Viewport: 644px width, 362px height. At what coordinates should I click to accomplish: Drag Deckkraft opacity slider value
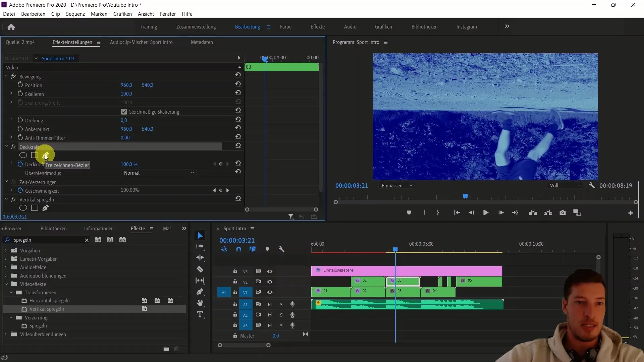point(129,164)
